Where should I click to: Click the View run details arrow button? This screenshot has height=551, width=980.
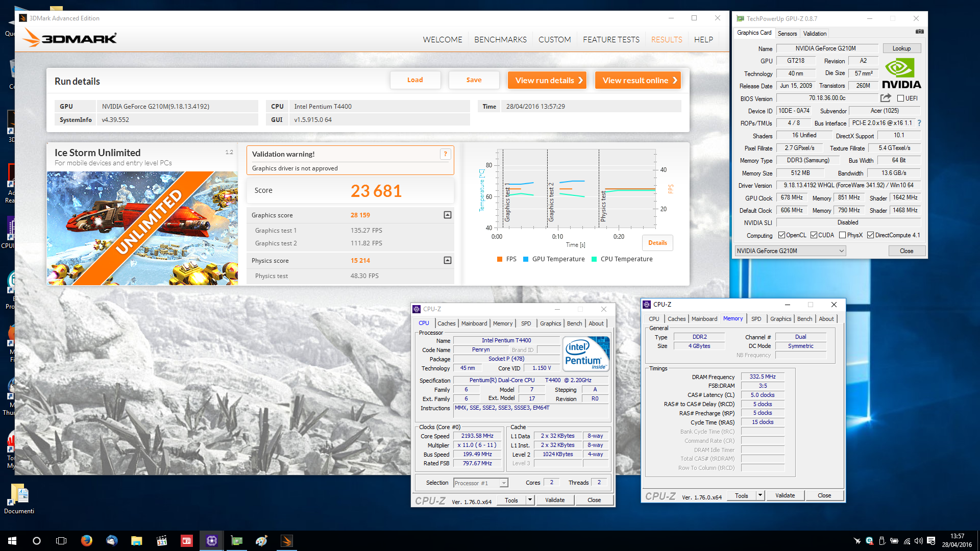tap(547, 80)
